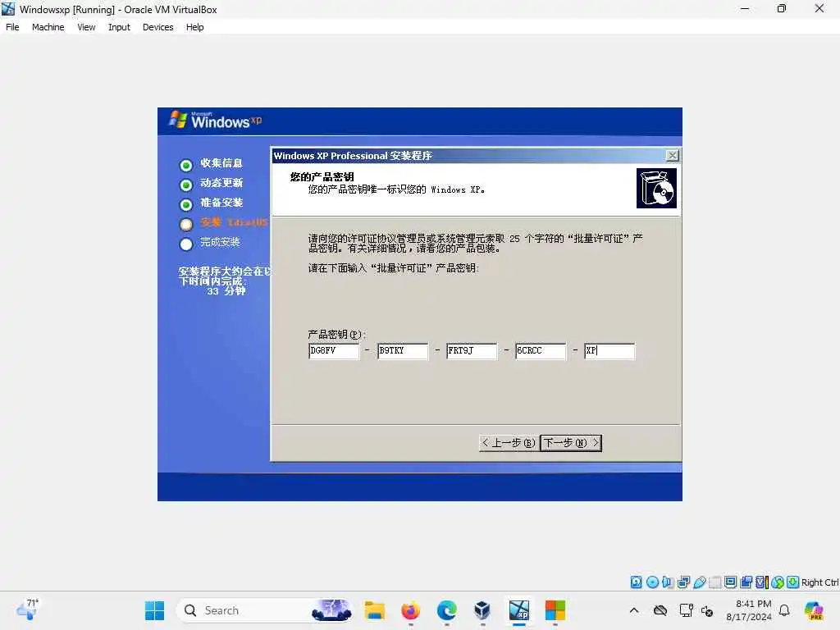Click the first product key field DG8FV
Image resolution: width=840 pixels, height=630 pixels.
coord(334,351)
